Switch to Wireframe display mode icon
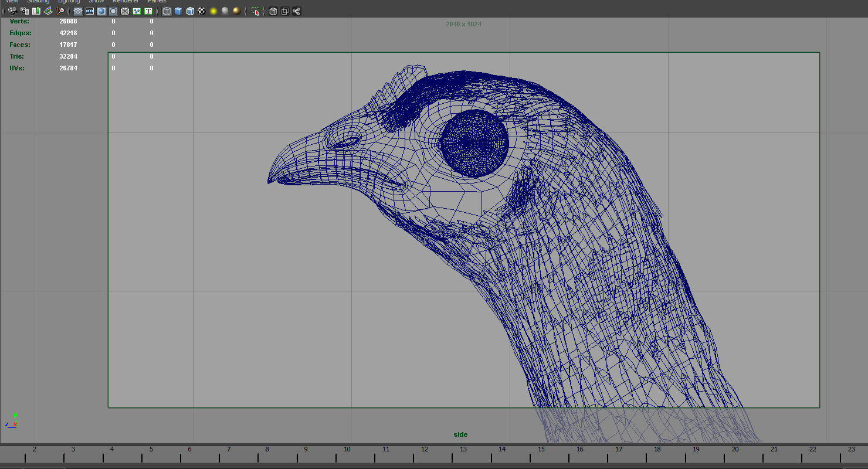Screen dimensions: 868x469 167,11
